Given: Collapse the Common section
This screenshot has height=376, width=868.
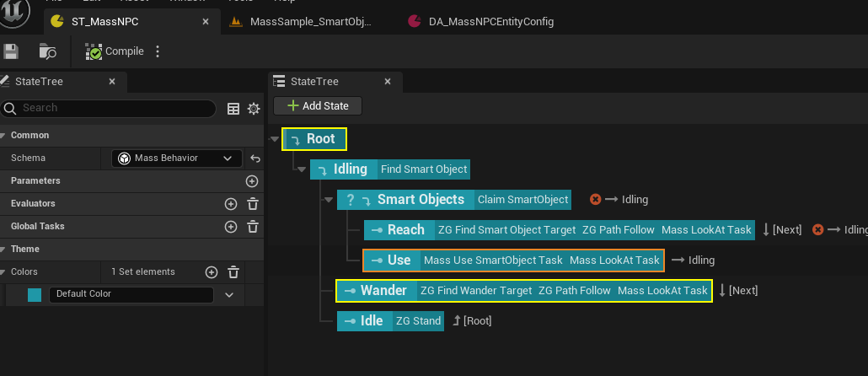Looking at the screenshot, I should 3,135.
